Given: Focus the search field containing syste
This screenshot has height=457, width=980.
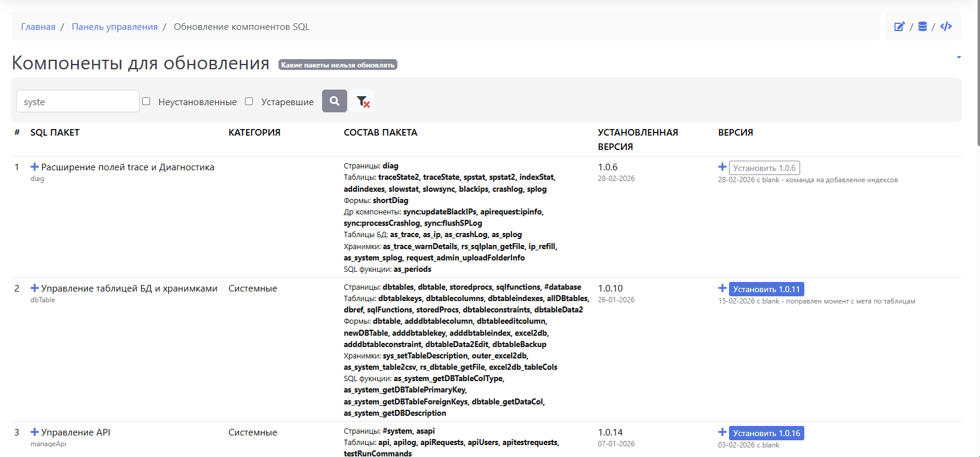Looking at the screenshot, I should click(x=78, y=102).
